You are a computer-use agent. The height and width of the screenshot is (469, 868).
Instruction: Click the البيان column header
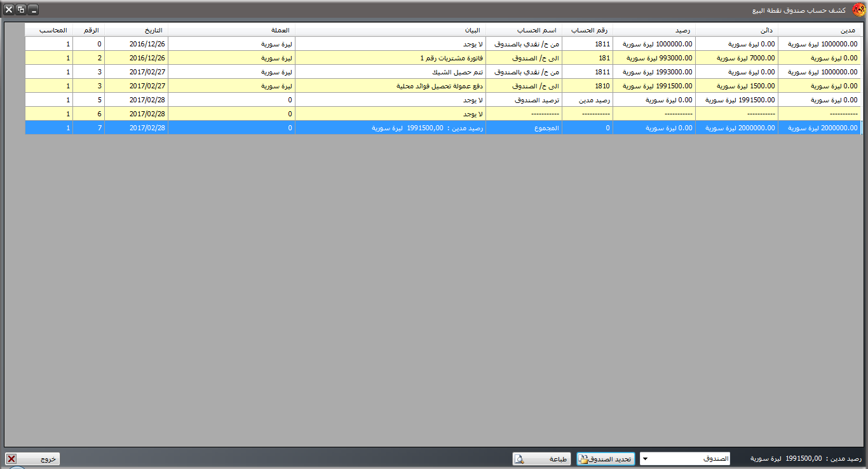coord(390,30)
